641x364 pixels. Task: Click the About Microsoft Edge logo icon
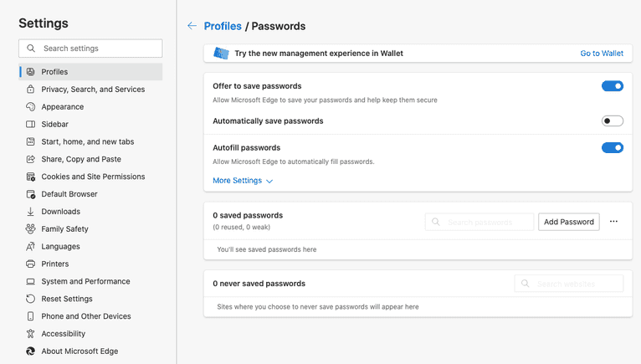click(31, 351)
